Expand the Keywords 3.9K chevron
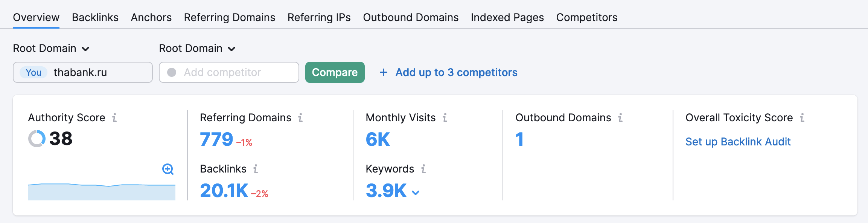 tap(416, 193)
